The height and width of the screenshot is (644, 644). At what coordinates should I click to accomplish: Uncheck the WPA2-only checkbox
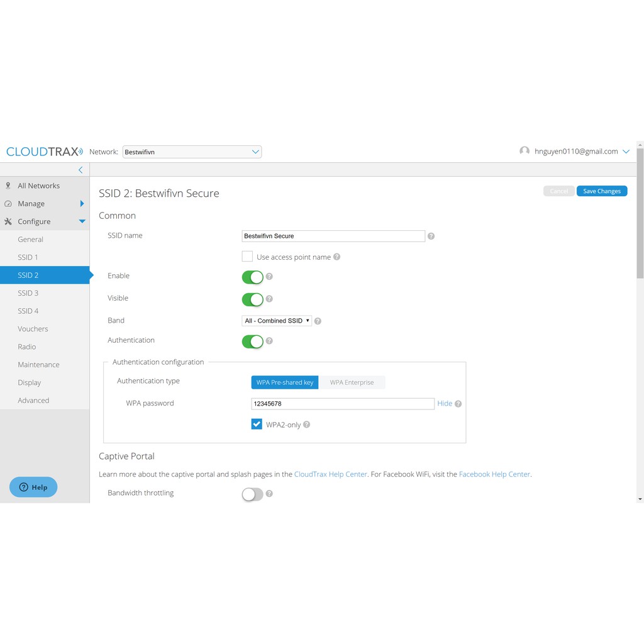pos(257,425)
